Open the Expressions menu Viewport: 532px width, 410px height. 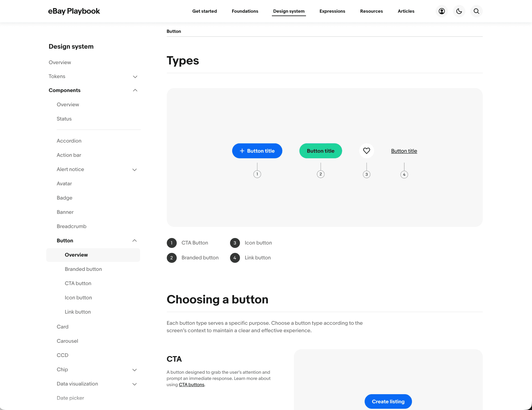pos(332,11)
